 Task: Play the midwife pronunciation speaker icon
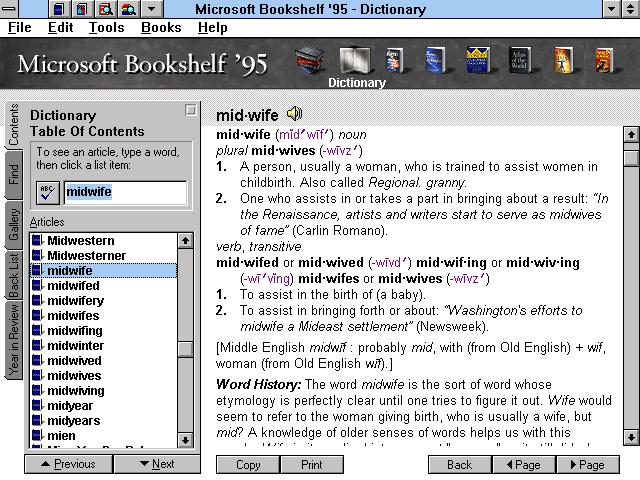294,113
